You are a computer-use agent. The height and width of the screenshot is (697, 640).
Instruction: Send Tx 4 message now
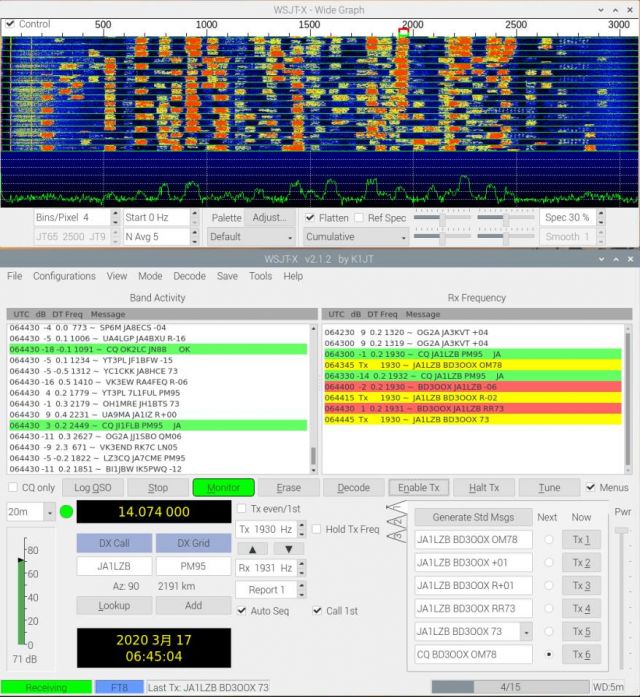point(581,609)
